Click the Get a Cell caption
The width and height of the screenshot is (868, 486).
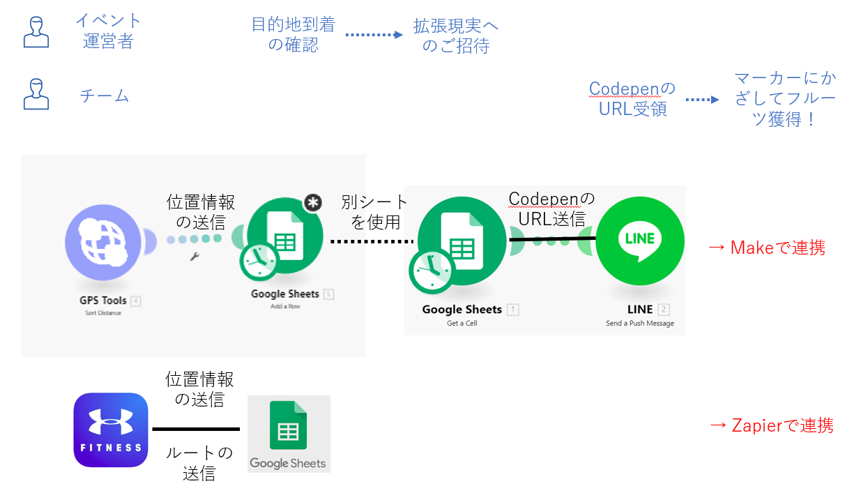462,323
